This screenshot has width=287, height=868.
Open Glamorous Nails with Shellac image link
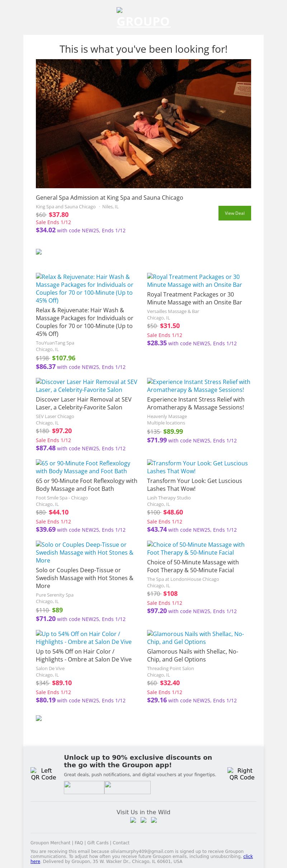(x=195, y=638)
